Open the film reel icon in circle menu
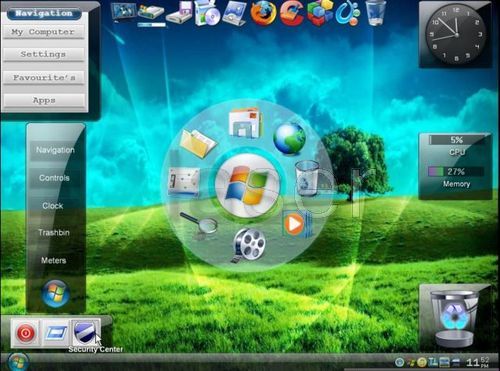Screen dimensions: 500x371 [249, 245]
